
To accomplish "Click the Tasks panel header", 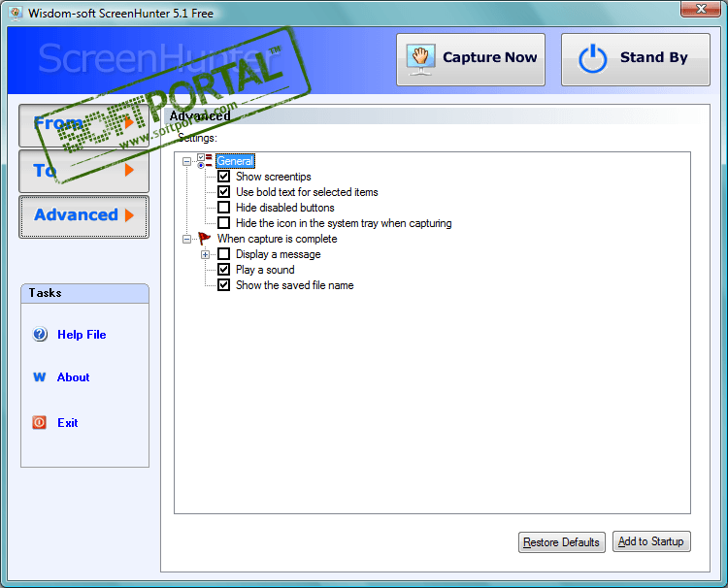I will [85, 293].
